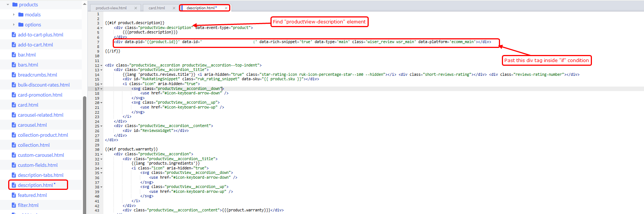Close the description.html editor tab

(226, 8)
